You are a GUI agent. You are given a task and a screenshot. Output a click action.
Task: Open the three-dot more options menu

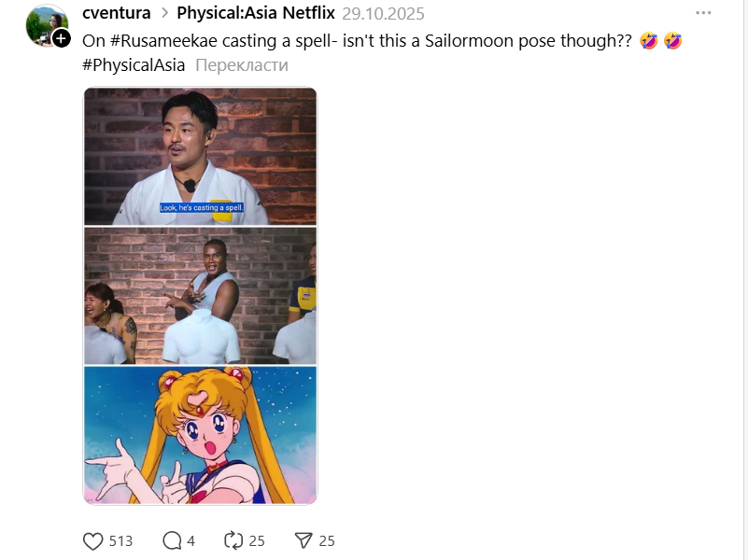click(x=703, y=13)
